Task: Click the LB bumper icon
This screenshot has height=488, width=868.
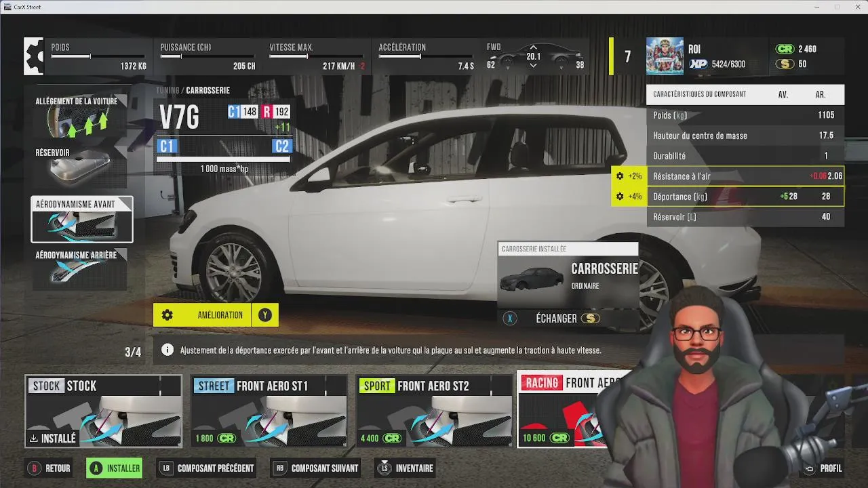Action: coord(165,468)
